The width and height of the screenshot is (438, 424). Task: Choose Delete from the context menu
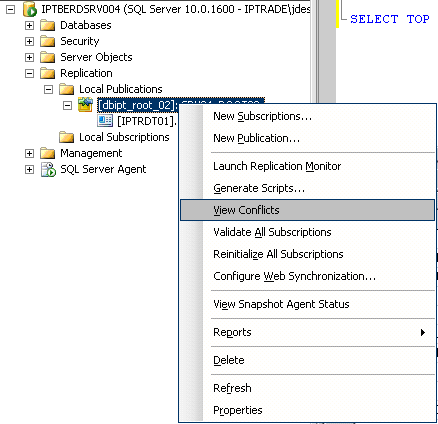307,360
